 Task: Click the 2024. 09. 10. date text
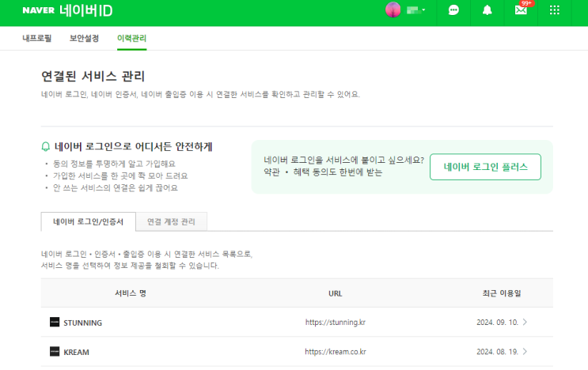coord(497,323)
